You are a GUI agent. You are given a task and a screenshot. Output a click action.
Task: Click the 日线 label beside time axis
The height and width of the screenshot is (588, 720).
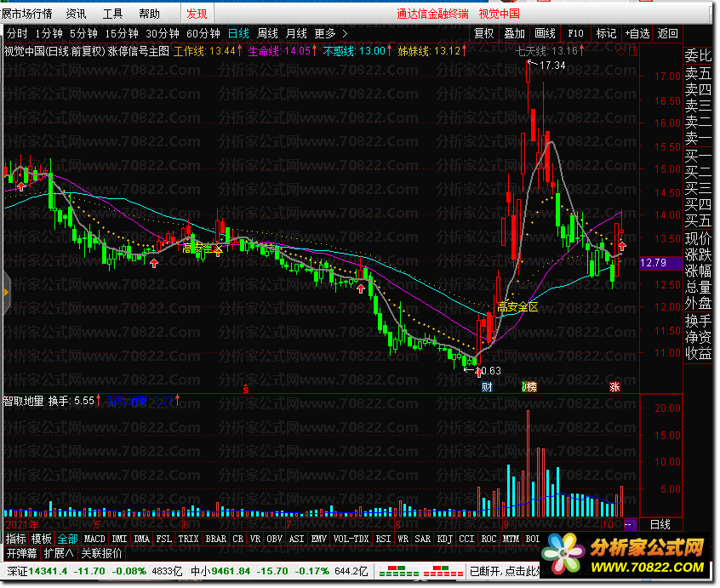[x=660, y=524]
